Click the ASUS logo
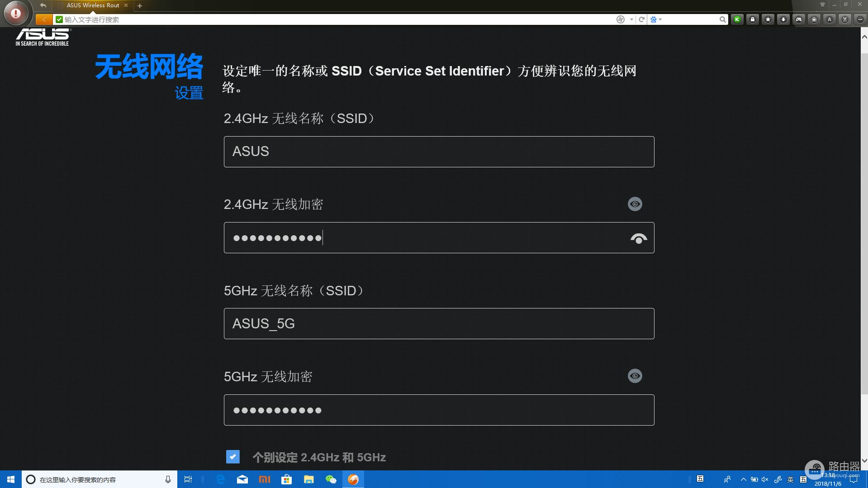This screenshot has width=868, height=488. point(43,37)
